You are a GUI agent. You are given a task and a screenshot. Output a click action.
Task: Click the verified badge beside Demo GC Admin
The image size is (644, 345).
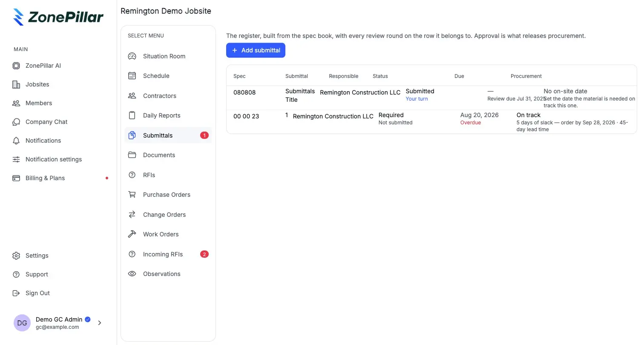[x=88, y=319]
